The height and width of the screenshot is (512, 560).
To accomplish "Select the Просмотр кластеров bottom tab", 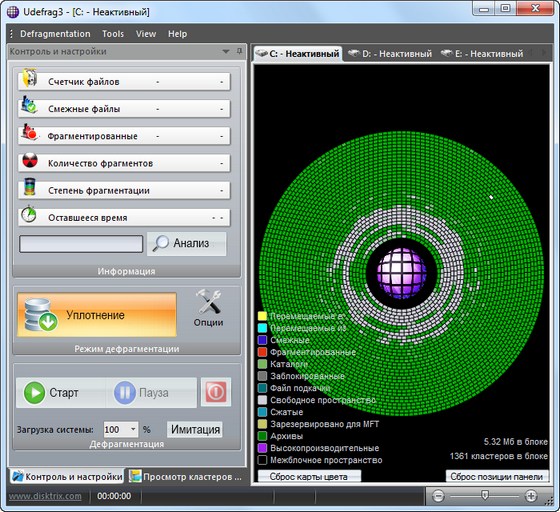I will [186, 477].
